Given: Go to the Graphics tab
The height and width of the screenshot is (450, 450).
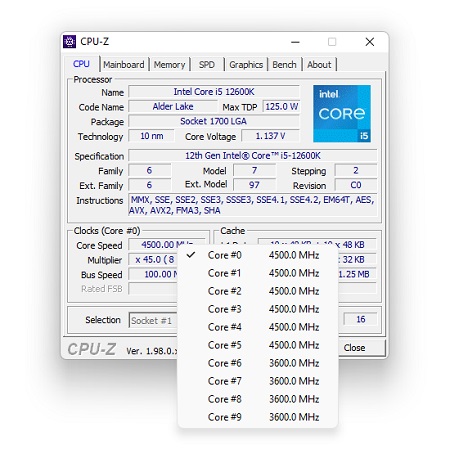Looking at the screenshot, I should point(246,65).
